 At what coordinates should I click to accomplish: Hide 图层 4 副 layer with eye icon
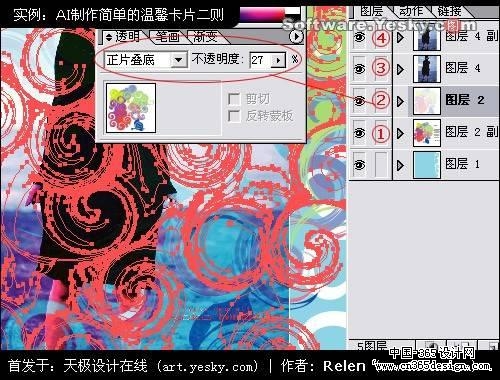pos(359,37)
